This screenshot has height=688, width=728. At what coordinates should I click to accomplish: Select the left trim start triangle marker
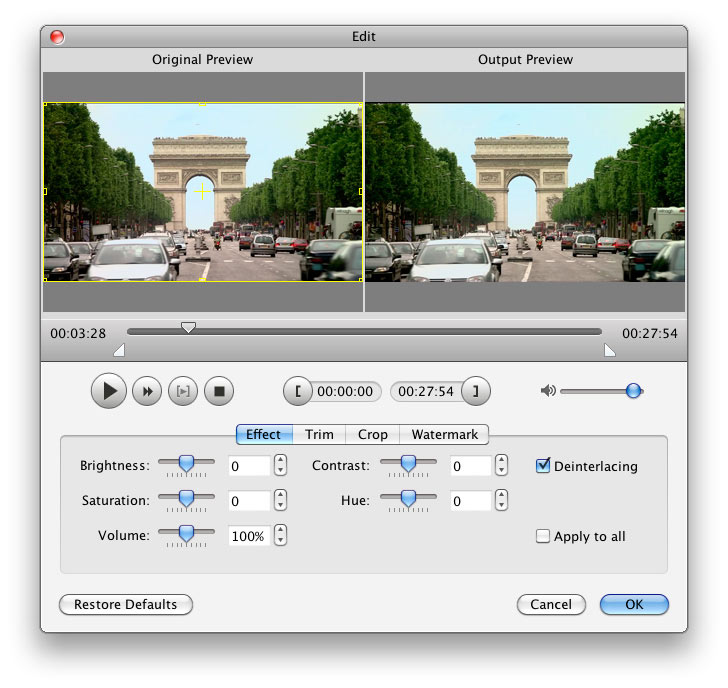pyautogui.click(x=120, y=350)
